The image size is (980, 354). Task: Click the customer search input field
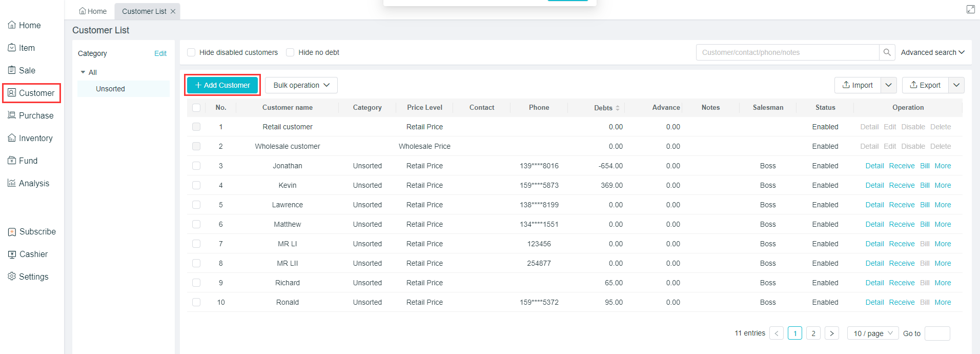pos(787,52)
